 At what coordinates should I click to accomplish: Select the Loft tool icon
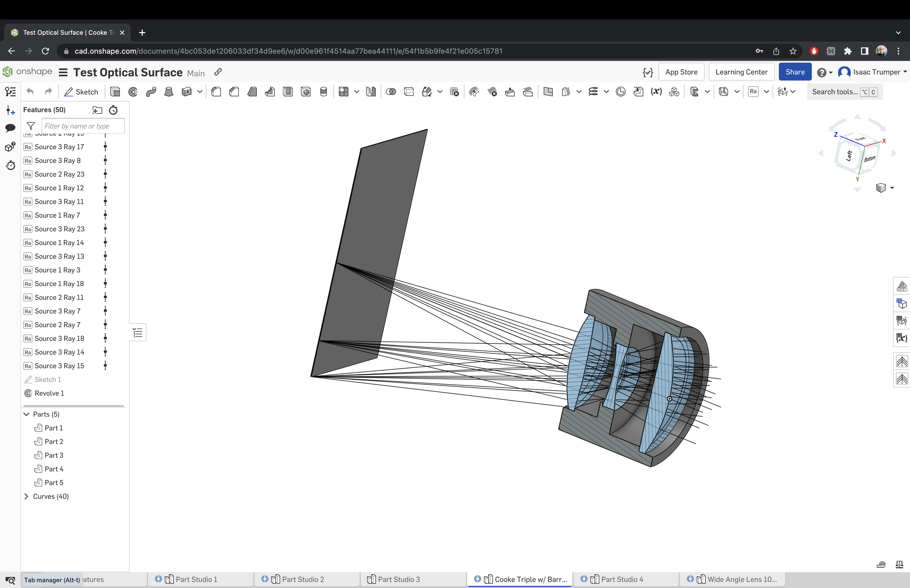tap(169, 92)
